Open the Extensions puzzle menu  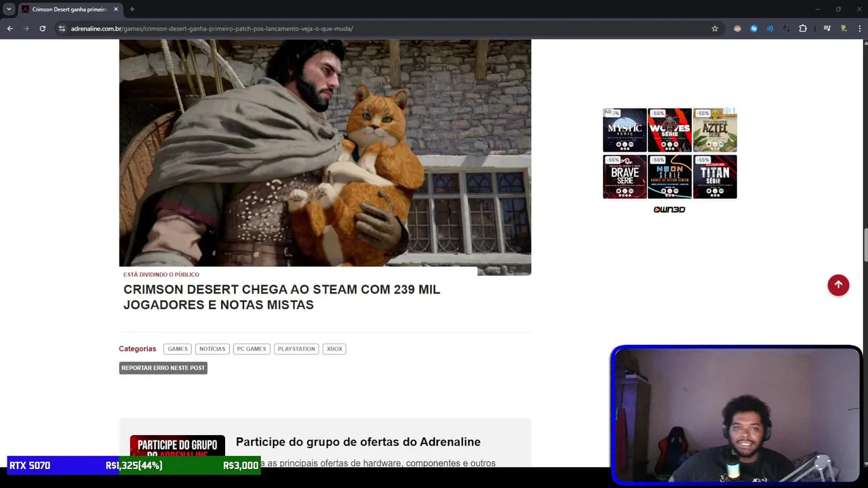(x=803, y=28)
